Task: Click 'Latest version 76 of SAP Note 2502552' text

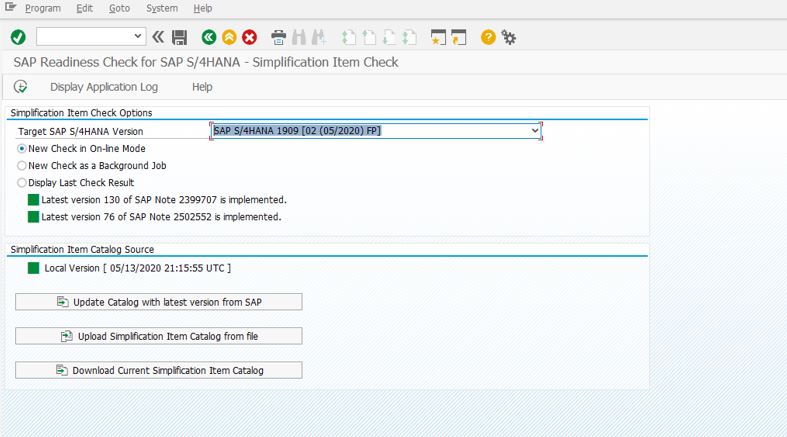Action: 126,217
